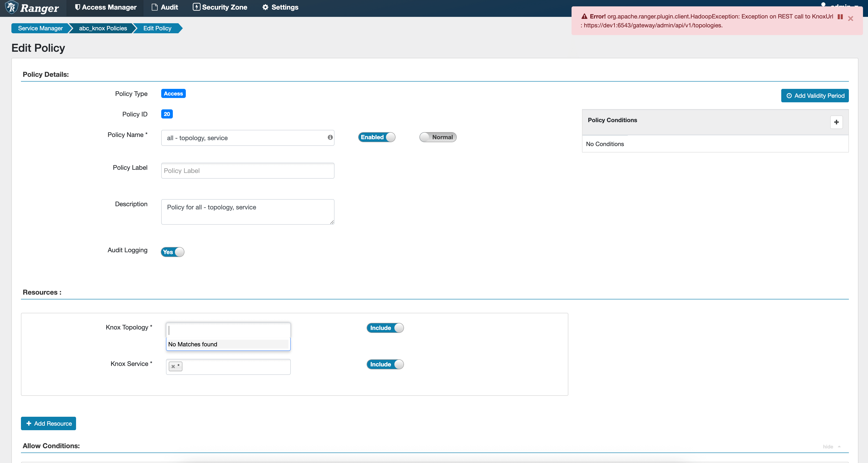Collapse Allow Conditions with hide link

[828, 446]
